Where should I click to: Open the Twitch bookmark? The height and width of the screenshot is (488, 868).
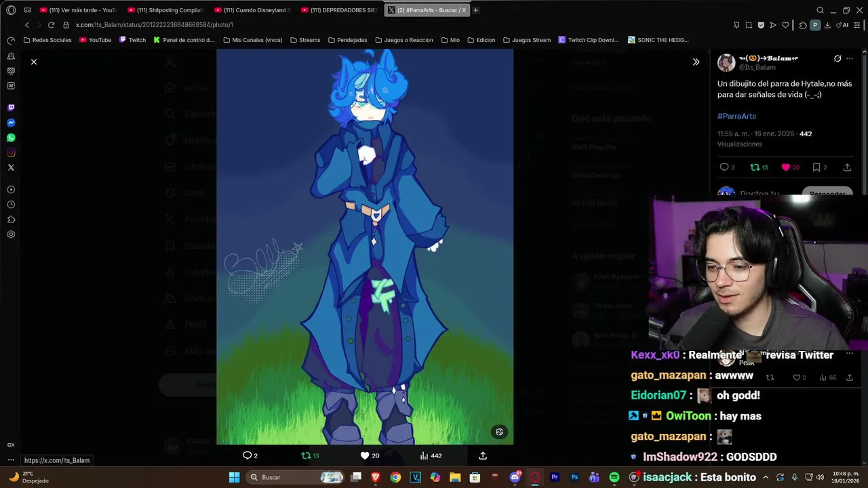click(x=132, y=40)
